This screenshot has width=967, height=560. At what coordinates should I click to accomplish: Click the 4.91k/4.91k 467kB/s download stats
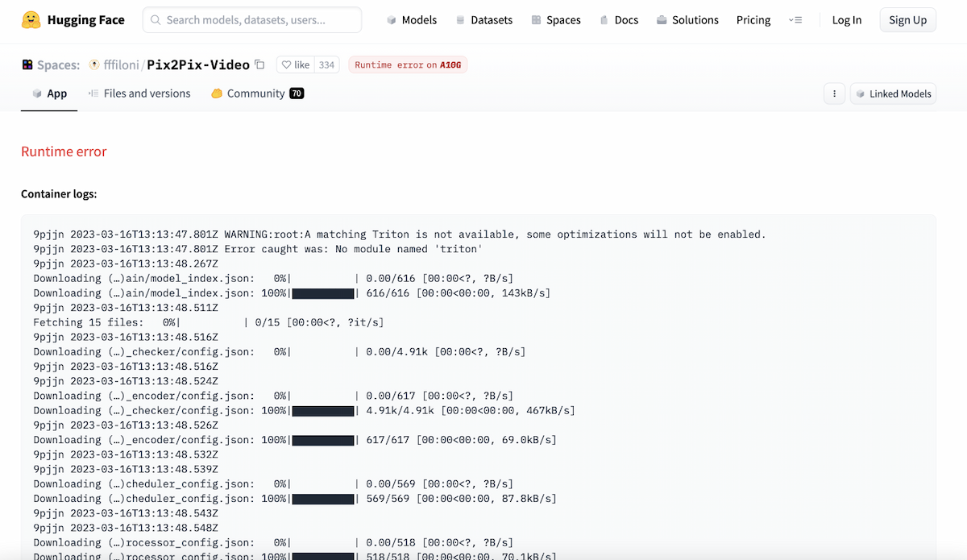pyautogui.click(x=471, y=411)
